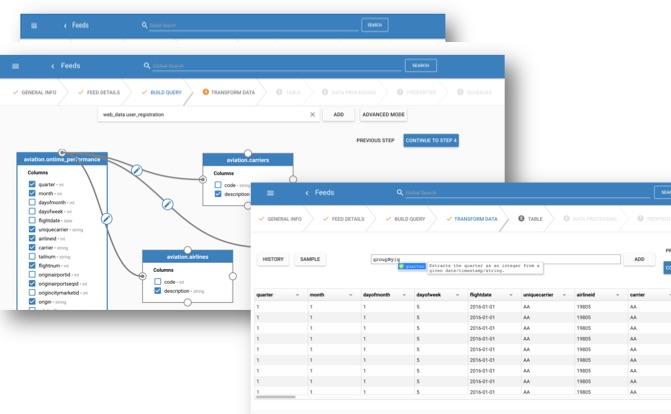
Task: Click the search magnifier in topmost background window
Action: 144,25
